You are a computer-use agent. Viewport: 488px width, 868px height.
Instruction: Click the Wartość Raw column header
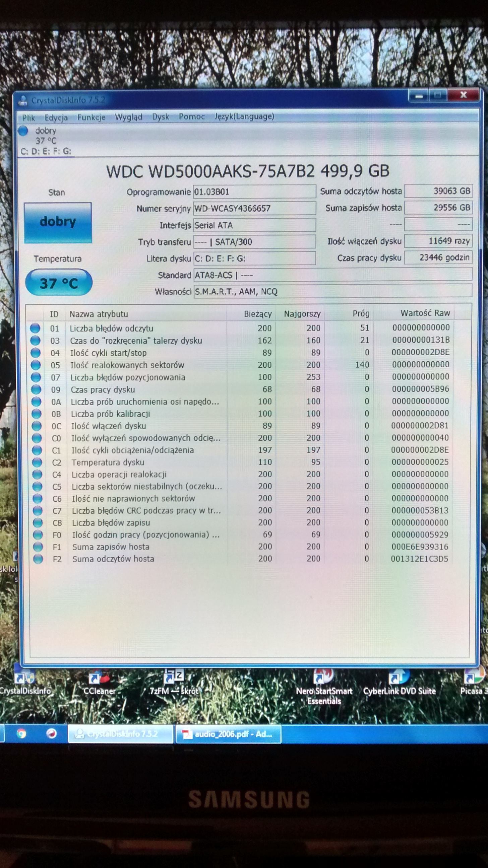[414, 313]
